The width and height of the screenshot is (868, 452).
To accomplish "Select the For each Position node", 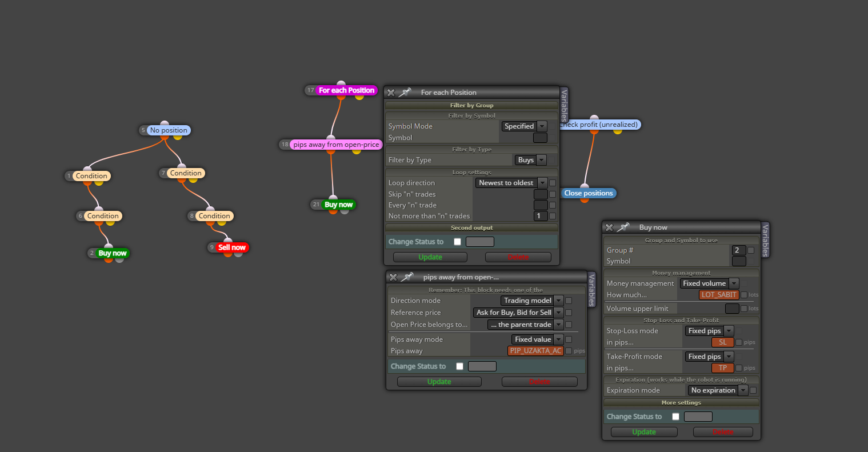I will (346, 90).
